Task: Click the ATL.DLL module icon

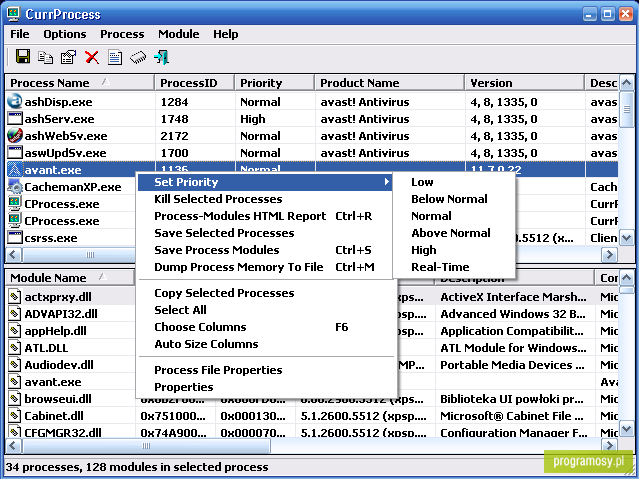Action: tap(15, 348)
